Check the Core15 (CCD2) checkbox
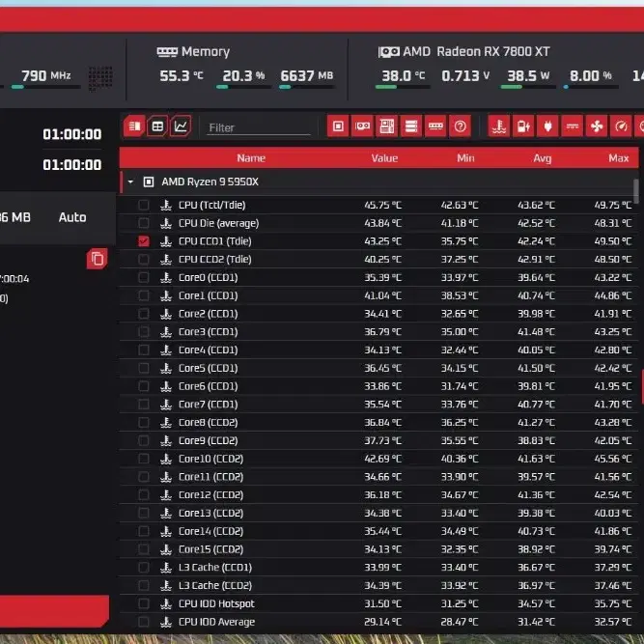 144,549
